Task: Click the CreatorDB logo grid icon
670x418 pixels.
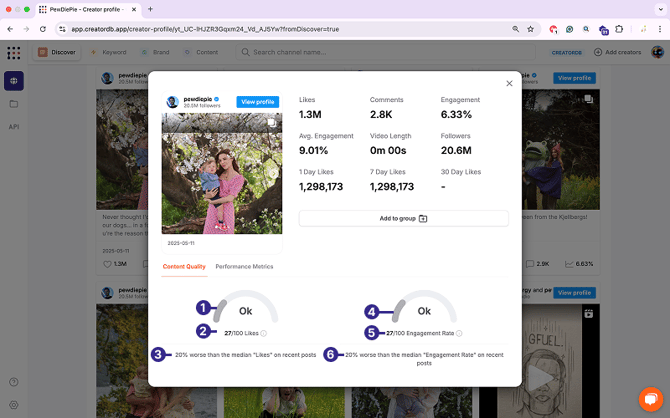Action: click(x=14, y=53)
